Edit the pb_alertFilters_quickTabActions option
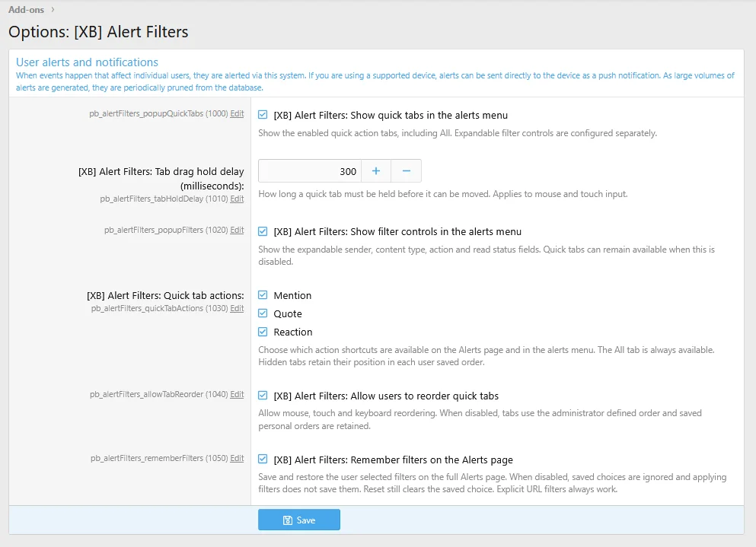756x547 pixels. coord(237,308)
